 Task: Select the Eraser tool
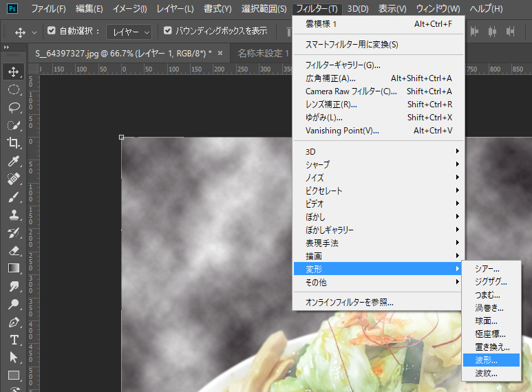pos(13,250)
